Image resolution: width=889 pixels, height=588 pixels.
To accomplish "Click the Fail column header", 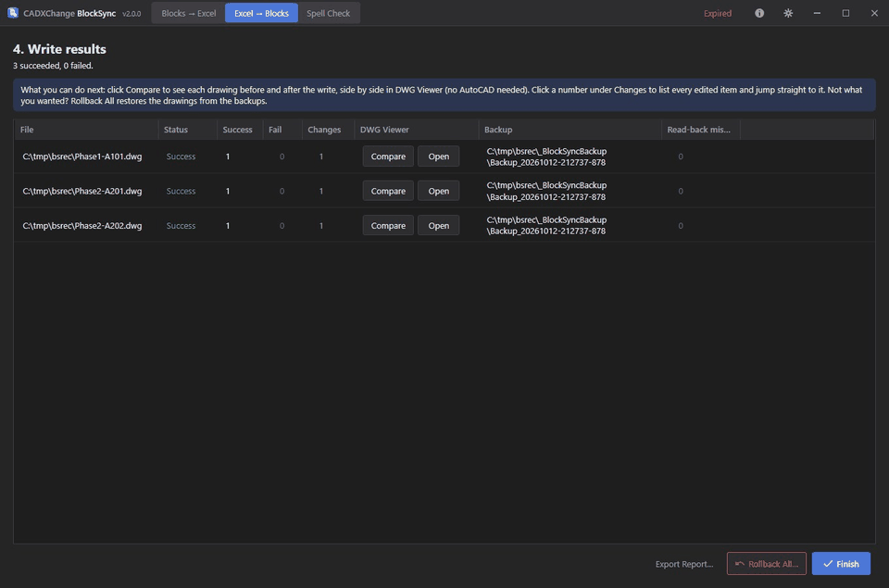I will coord(282,130).
